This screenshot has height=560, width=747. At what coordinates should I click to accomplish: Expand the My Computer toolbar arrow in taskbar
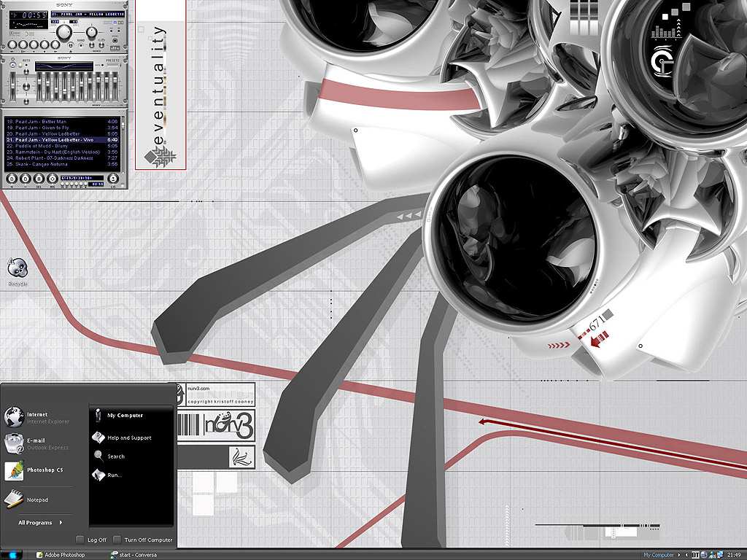click(x=680, y=555)
